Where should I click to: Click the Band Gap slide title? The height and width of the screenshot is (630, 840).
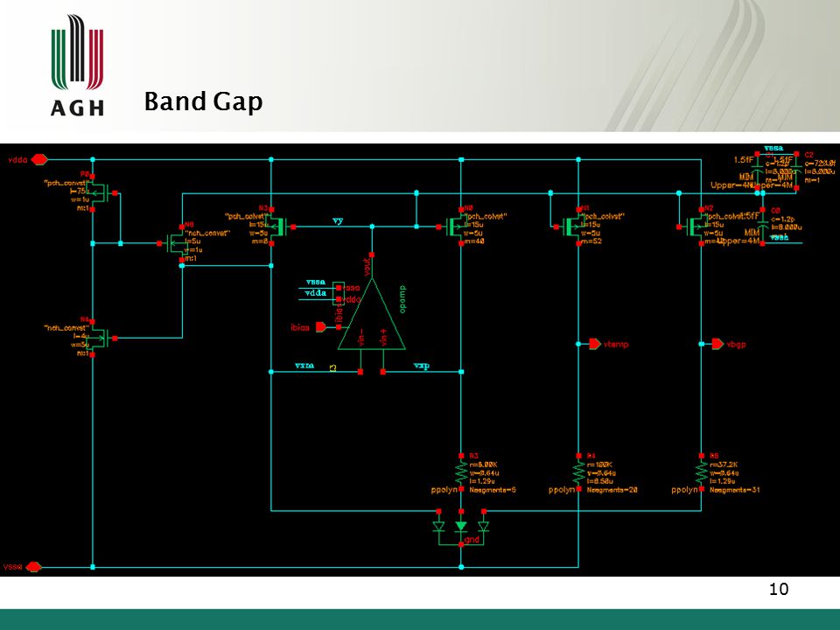(x=204, y=101)
